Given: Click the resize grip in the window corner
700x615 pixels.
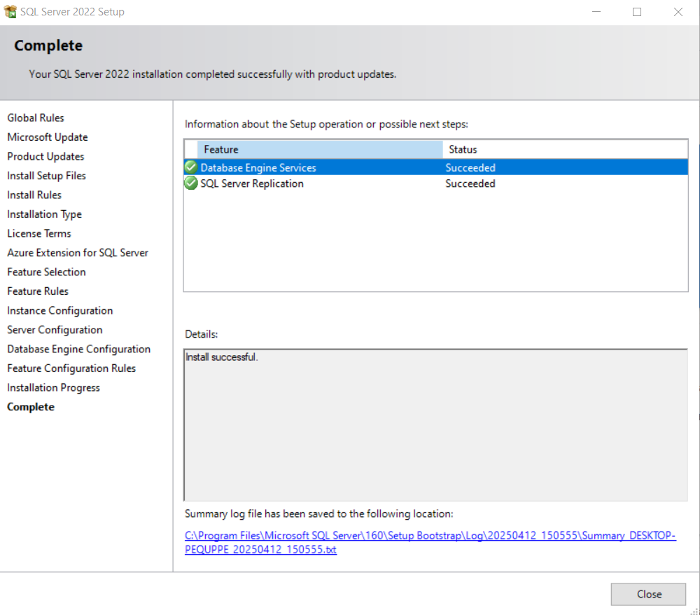Looking at the screenshot, I should (694, 611).
